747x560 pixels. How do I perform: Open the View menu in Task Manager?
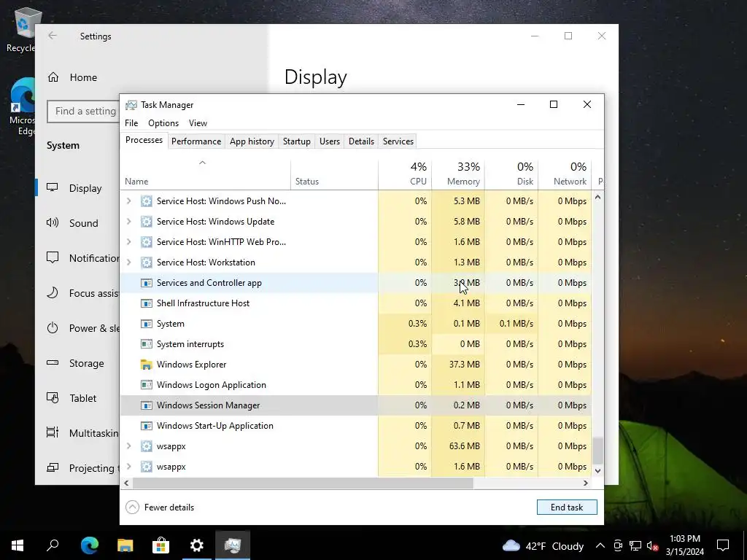198,123
